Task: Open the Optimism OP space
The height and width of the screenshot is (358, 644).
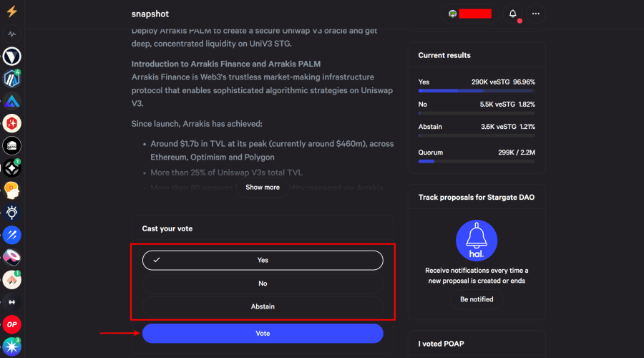Action: point(12,324)
